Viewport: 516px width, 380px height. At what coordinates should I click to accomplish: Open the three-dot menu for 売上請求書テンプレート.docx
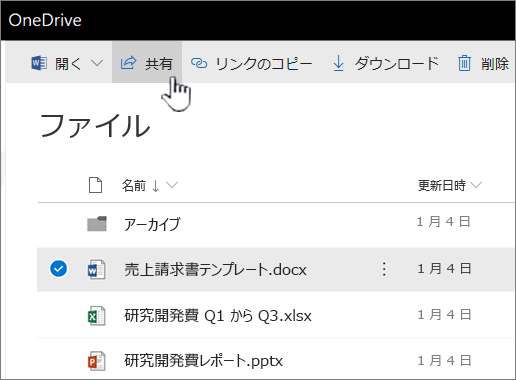point(384,269)
